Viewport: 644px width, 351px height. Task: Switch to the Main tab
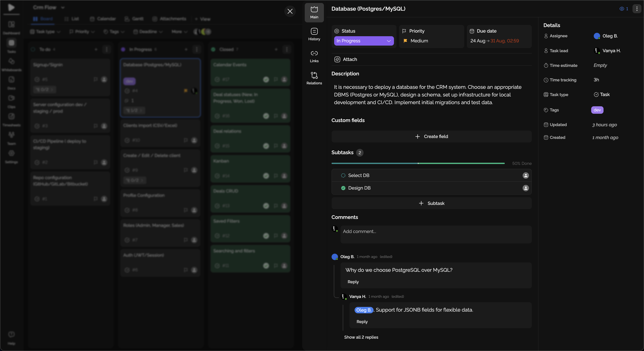[x=314, y=13]
